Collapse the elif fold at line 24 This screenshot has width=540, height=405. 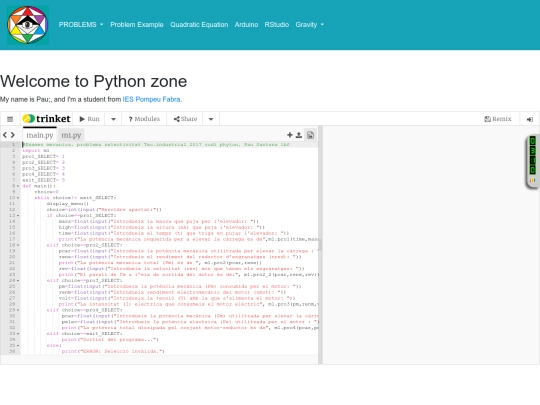coord(18,280)
